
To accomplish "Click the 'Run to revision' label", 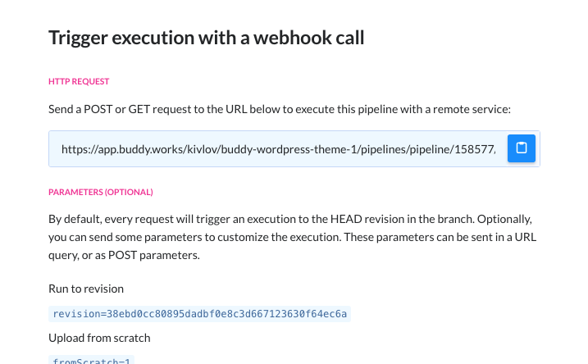I will click(x=86, y=289).
